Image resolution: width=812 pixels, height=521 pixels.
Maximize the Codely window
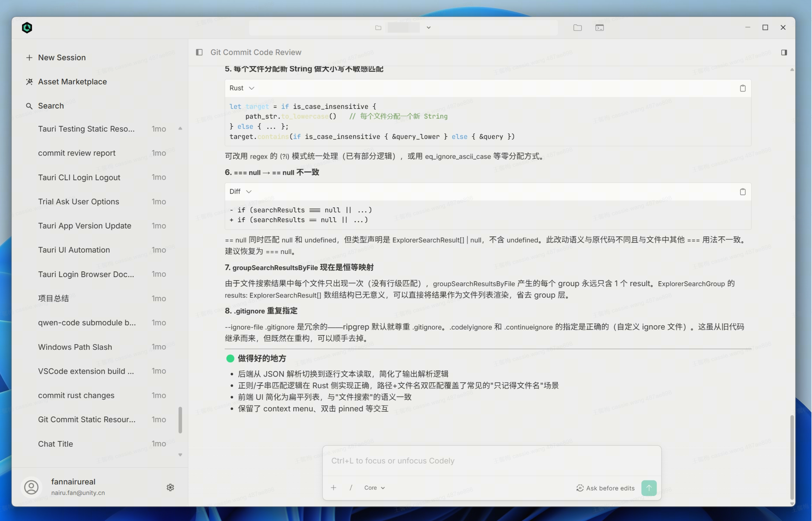tap(765, 27)
